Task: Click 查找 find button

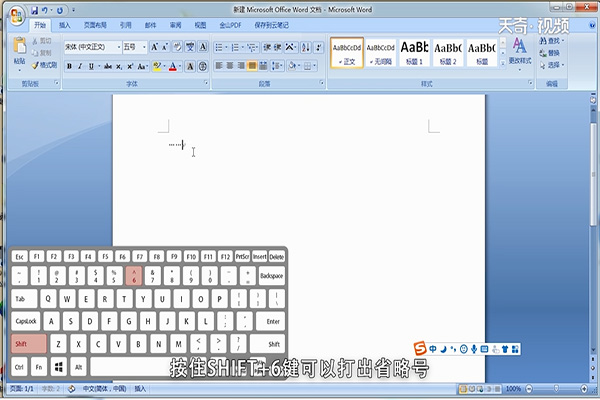Action: [551, 41]
